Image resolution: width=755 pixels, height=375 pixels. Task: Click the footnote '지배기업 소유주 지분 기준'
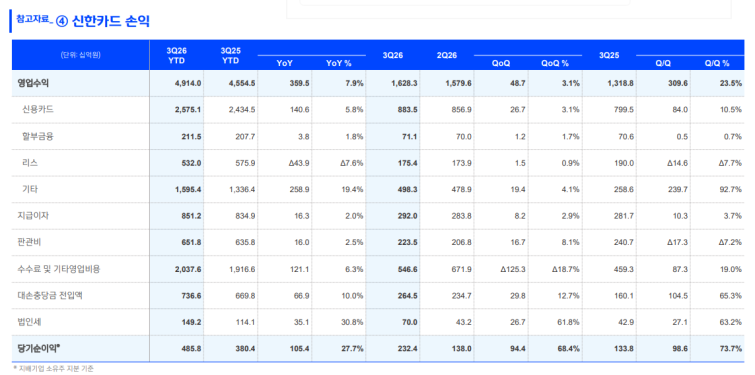pyautogui.click(x=55, y=369)
